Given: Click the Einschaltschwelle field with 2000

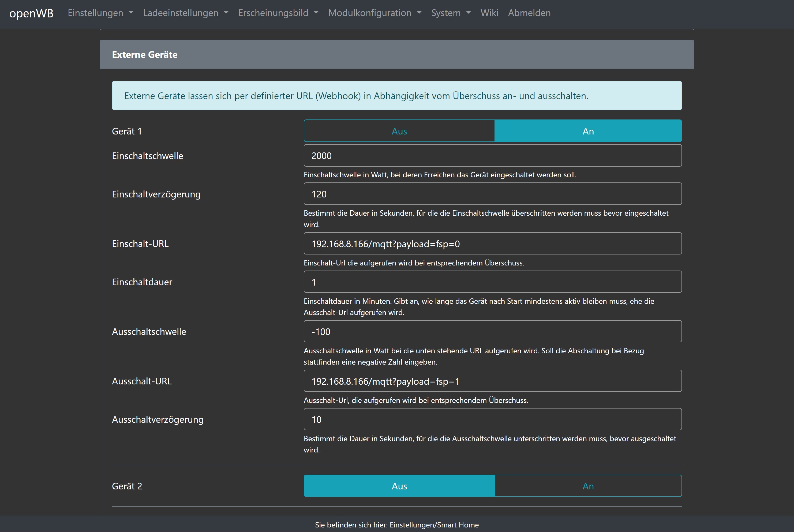Looking at the screenshot, I should 492,156.
